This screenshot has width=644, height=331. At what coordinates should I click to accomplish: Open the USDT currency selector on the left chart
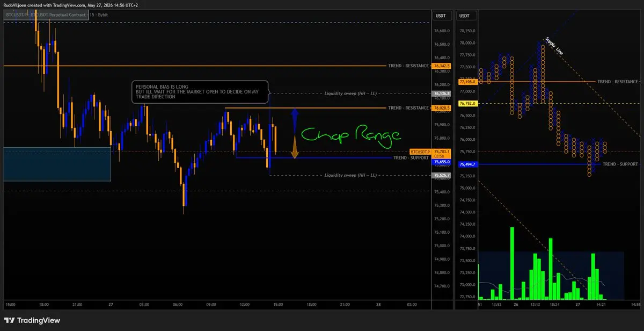(442, 16)
